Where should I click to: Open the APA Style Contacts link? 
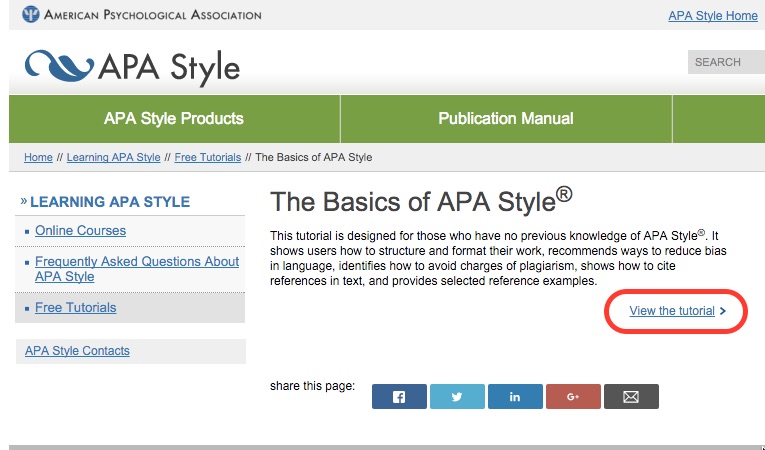click(x=77, y=350)
